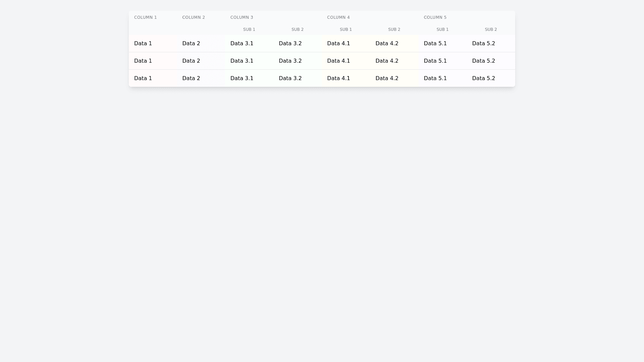The image size is (644, 362).
Task: Click the Column 4 header label
Action: pyautogui.click(x=338, y=17)
